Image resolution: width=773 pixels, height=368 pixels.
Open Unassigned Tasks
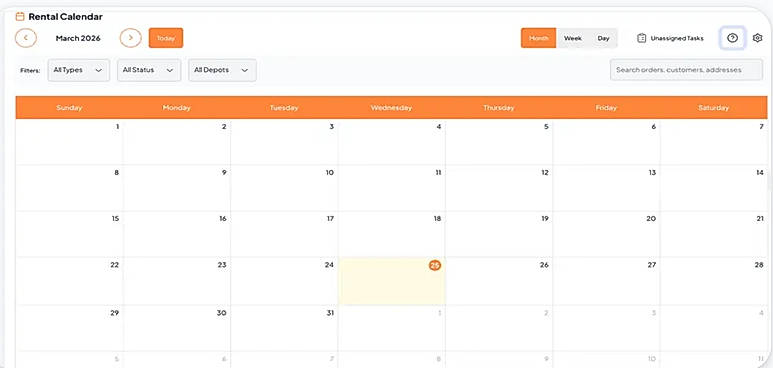click(x=670, y=38)
